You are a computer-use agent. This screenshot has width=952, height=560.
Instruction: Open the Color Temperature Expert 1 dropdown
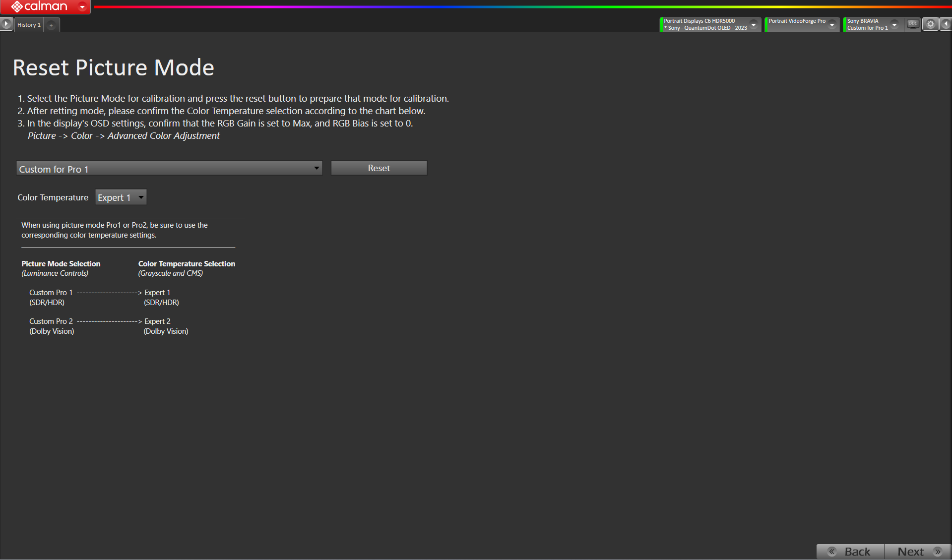click(121, 197)
